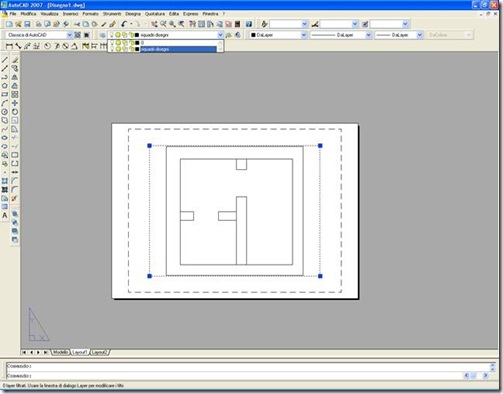This screenshot has height=394, width=503.
Task: Click the Help question mark toolbar icon
Action: [x=249, y=24]
